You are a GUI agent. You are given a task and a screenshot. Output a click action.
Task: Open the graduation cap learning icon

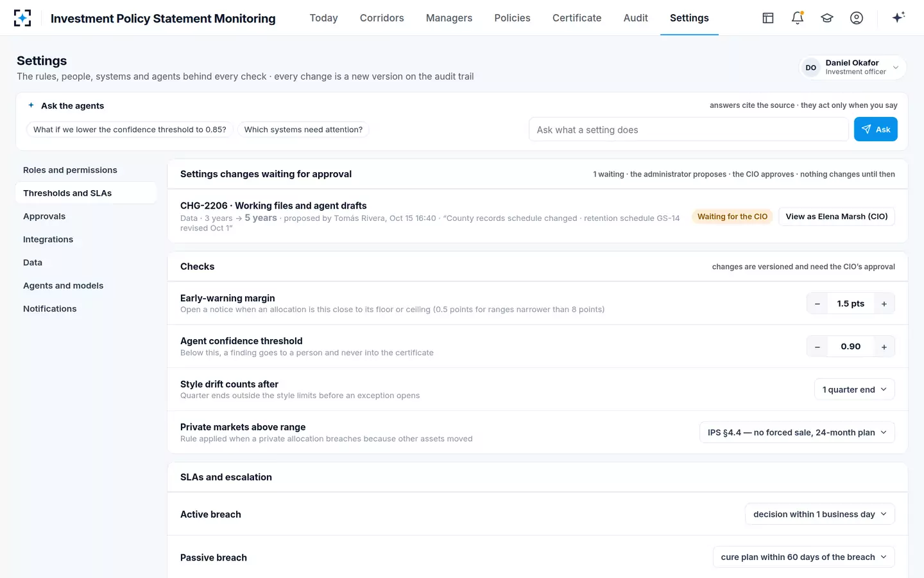click(827, 18)
